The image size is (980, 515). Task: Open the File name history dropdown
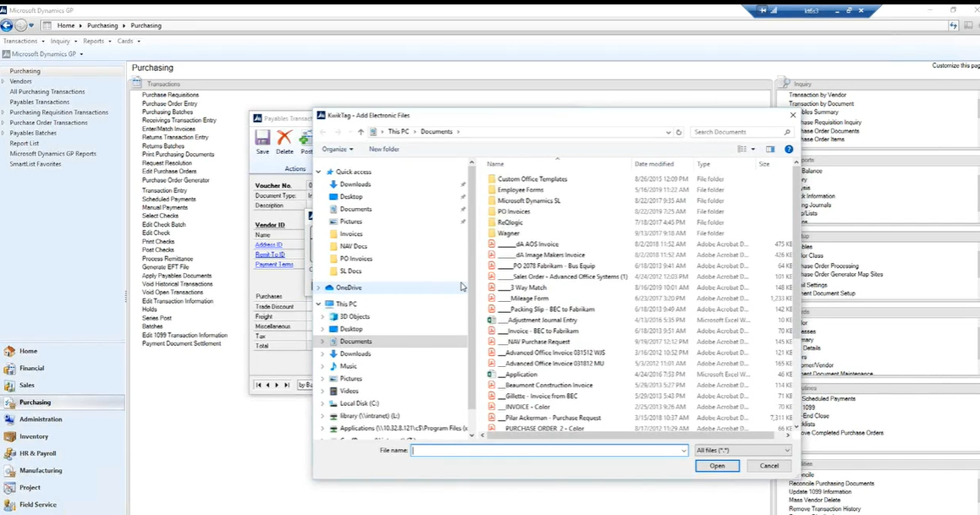coord(683,450)
